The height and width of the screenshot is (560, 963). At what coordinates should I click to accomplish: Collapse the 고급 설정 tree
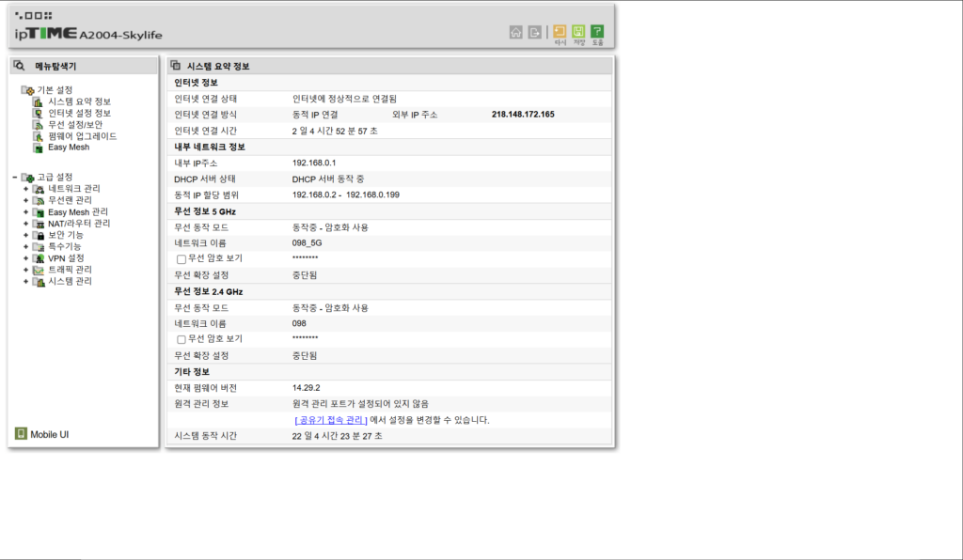(x=15, y=178)
